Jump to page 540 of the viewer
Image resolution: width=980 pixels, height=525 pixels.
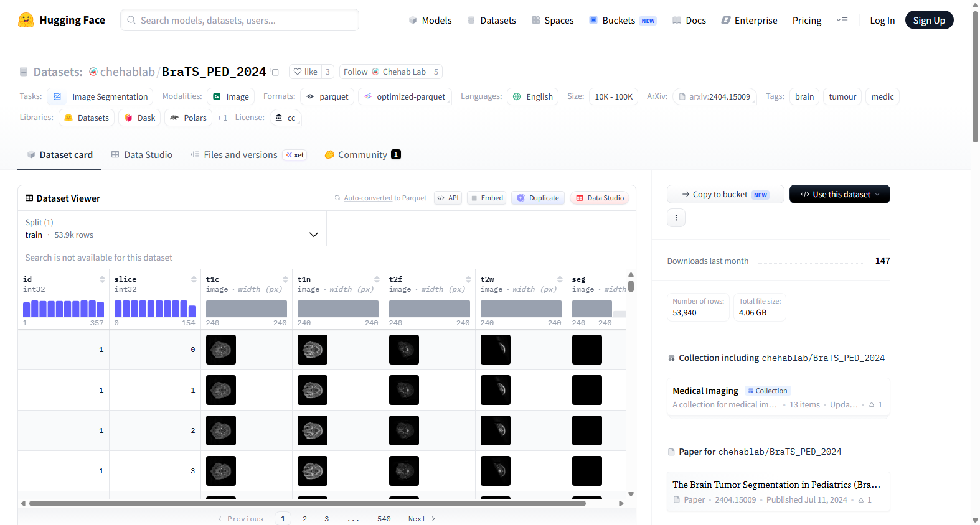384,519
